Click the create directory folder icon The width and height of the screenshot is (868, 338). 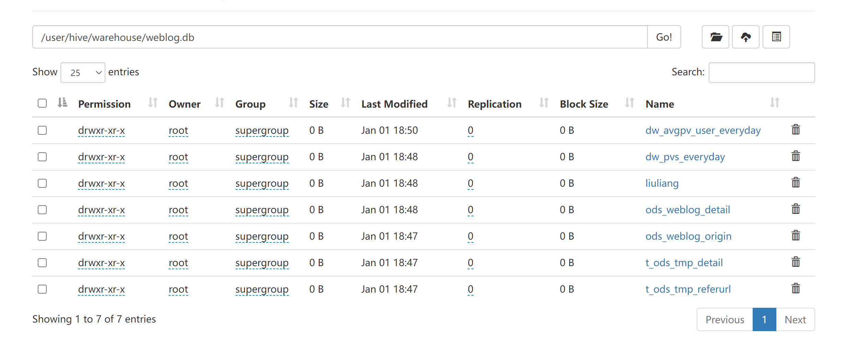pos(715,37)
